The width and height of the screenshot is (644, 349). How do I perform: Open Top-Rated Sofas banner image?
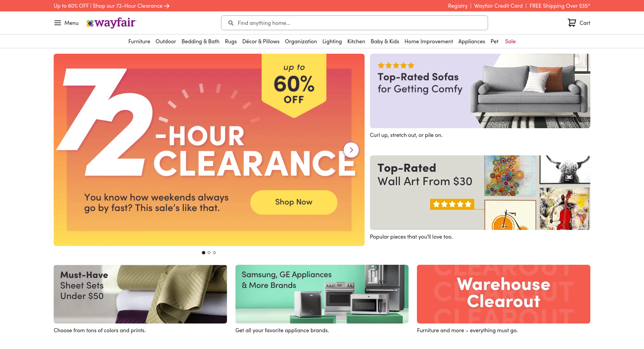[x=480, y=91]
